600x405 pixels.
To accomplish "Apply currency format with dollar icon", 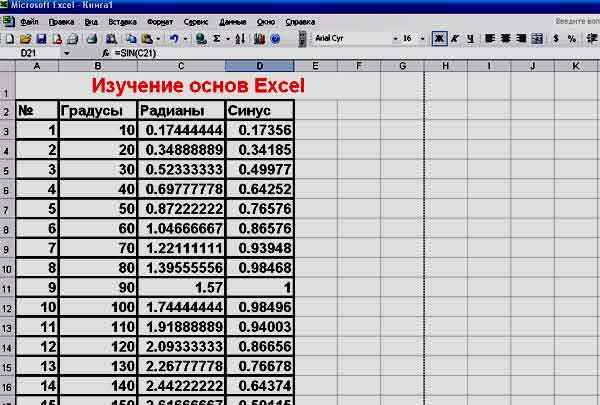I will [x=556, y=39].
